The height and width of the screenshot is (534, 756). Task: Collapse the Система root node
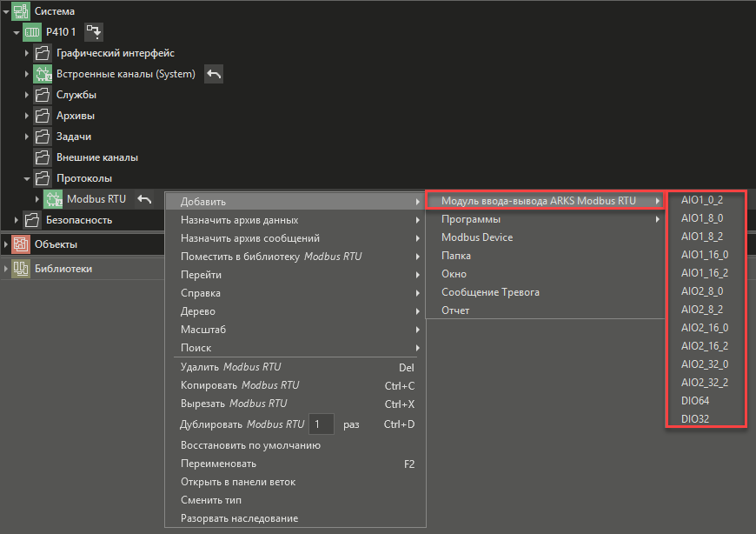pyautogui.click(x=6, y=11)
